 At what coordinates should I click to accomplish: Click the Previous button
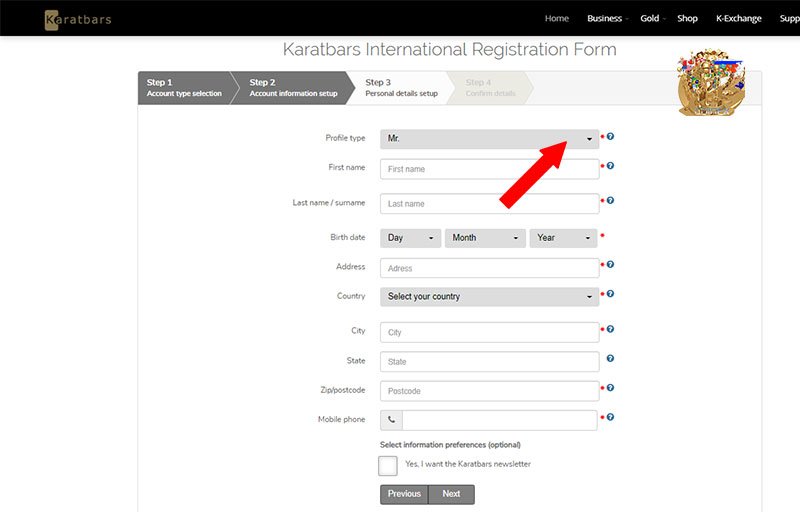(x=404, y=494)
